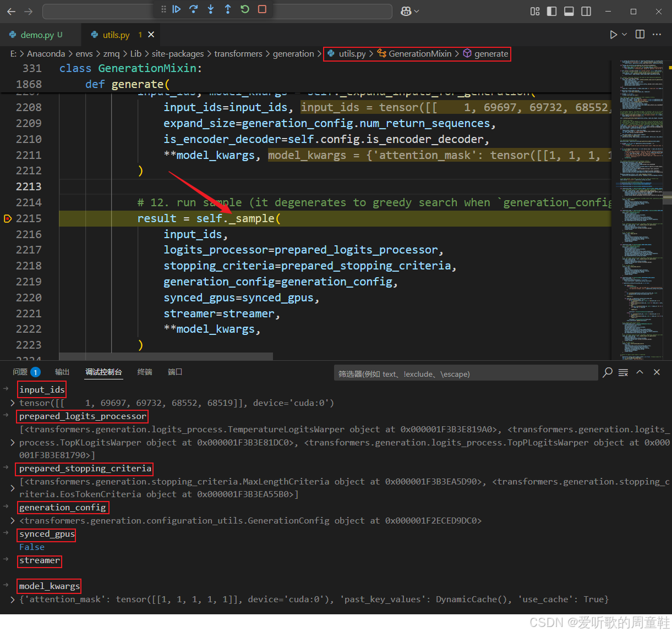The width and height of the screenshot is (672, 633).
Task: Click the editor horizontal scrollbar
Action: 166,356
